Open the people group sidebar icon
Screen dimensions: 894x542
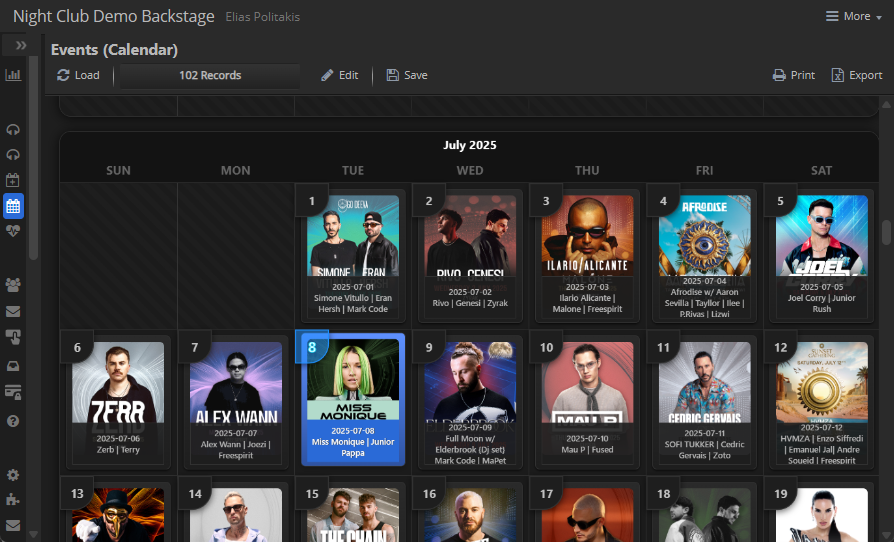click(13, 285)
